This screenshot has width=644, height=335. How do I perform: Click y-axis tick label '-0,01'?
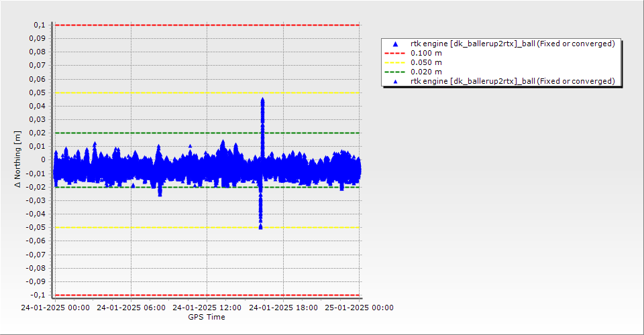[x=36, y=174]
